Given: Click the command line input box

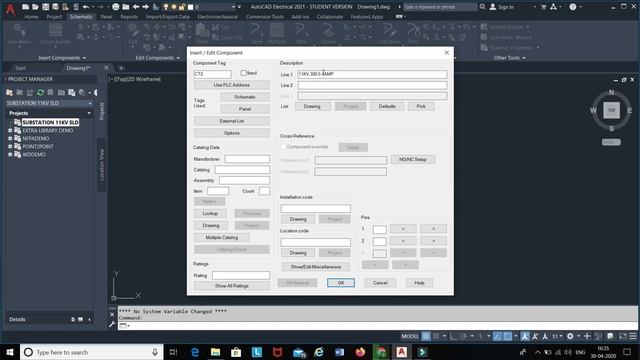Looking at the screenshot, I should coord(378,326).
